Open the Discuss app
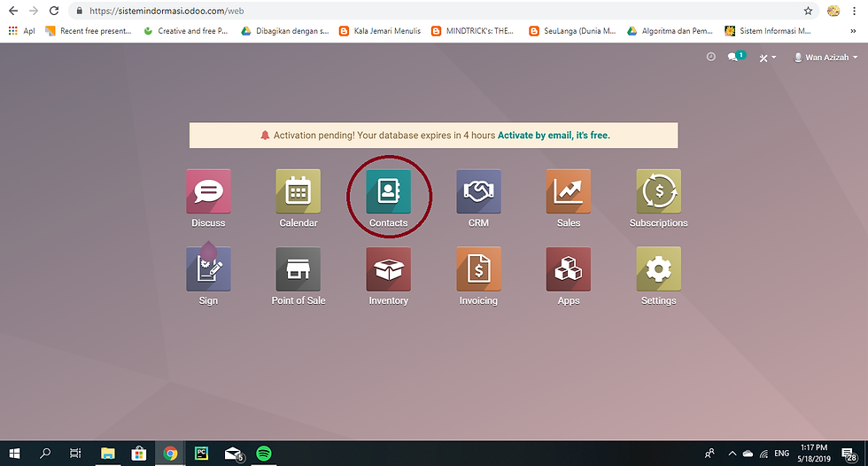The image size is (868, 466). pyautogui.click(x=208, y=191)
